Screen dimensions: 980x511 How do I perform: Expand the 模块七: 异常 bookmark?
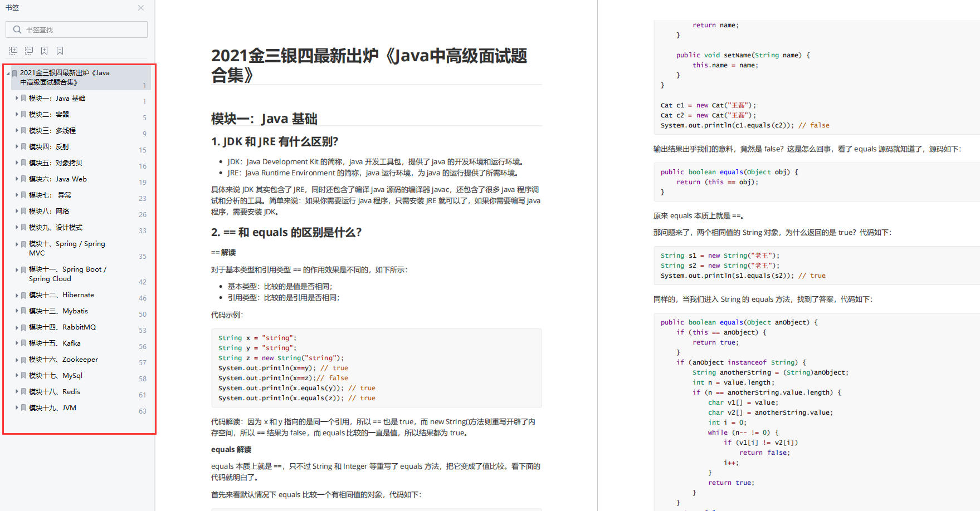(17, 195)
